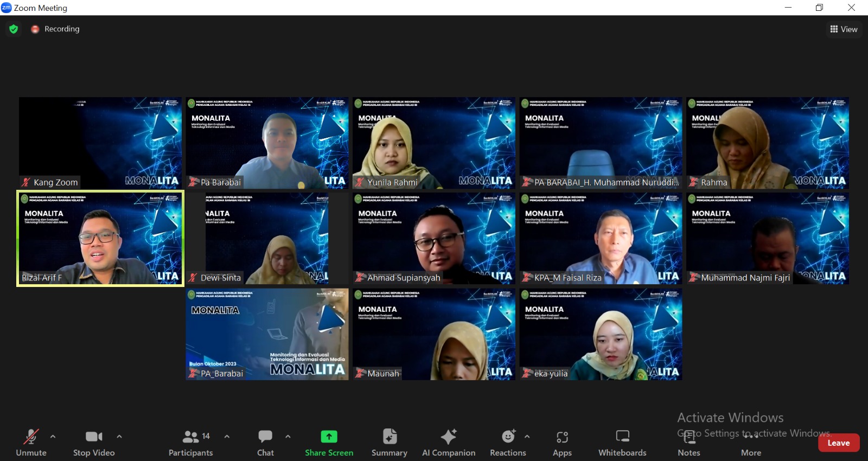
Task: Open the Apps panel
Action: [562, 442]
